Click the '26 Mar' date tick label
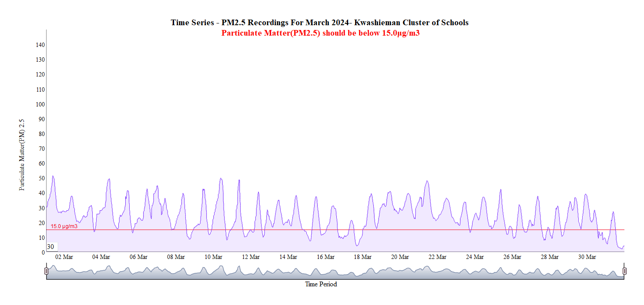This screenshot has height=305, width=644. tap(512, 257)
